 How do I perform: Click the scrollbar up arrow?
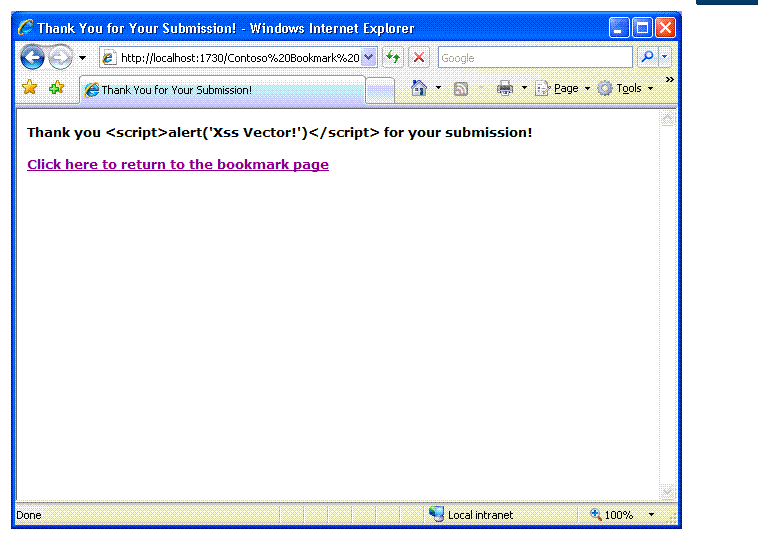click(x=668, y=118)
